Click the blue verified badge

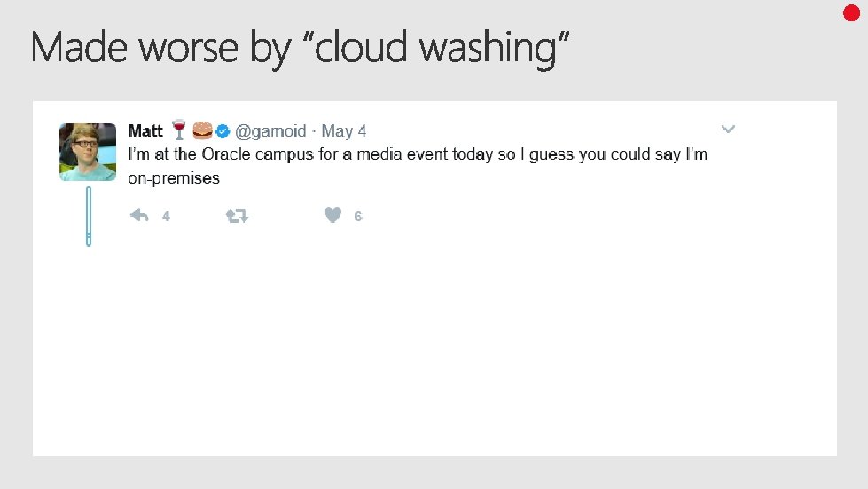[x=223, y=131]
